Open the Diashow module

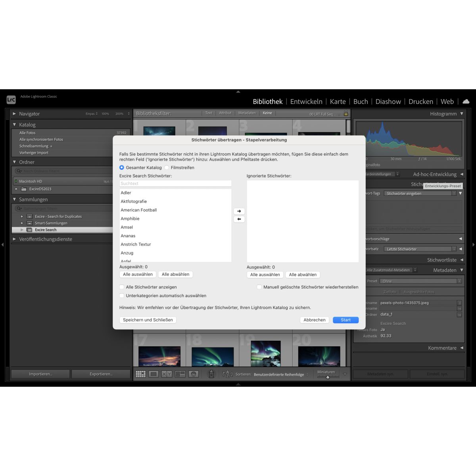[388, 102]
